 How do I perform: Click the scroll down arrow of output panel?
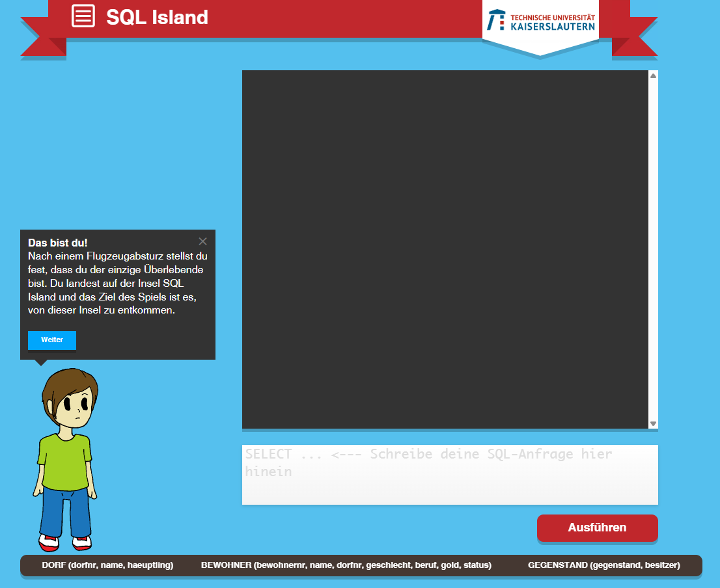[x=653, y=424]
